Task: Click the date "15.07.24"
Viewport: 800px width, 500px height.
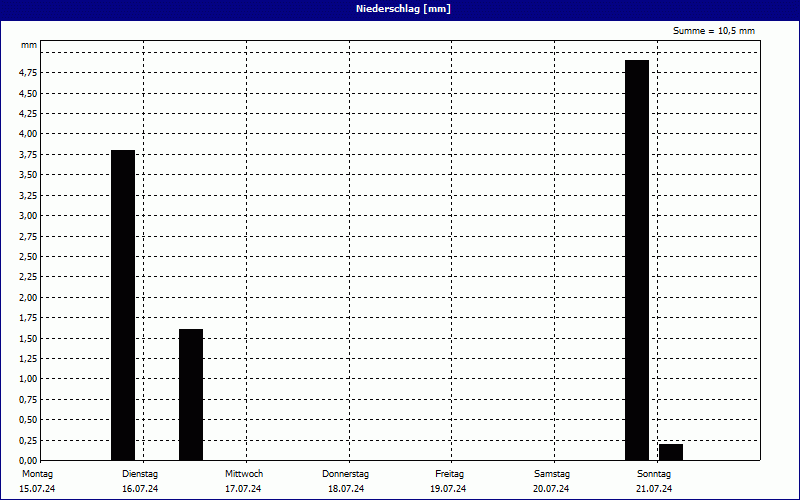Action: coord(37,489)
